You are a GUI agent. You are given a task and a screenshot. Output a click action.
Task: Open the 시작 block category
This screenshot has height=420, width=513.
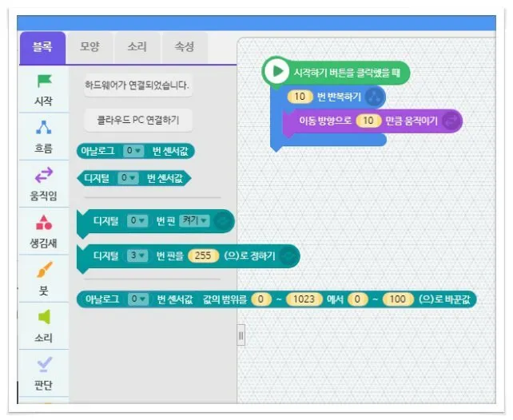pos(44,89)
